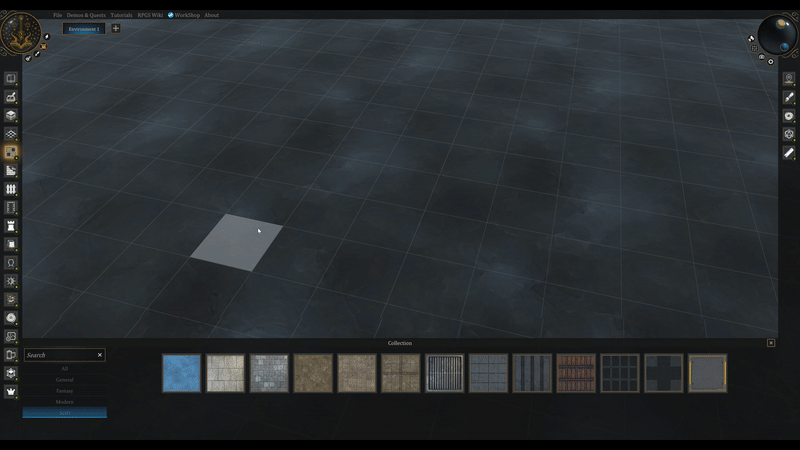Screen dimensions: 800x450
Task: Select the beer mug tool icon
Action: (x=11, y=355)
